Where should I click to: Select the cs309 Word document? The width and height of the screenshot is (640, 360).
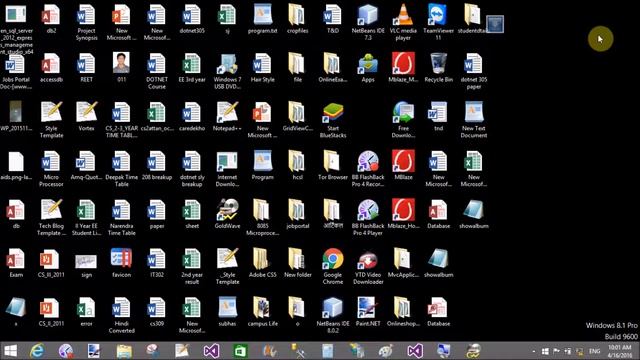157,311
